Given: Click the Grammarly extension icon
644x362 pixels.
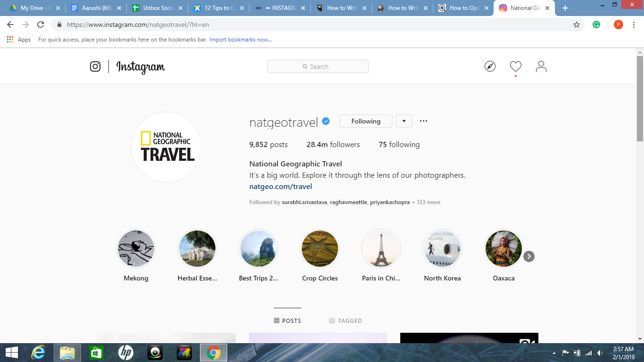Looking at the screenshot, I should [596, 25].
